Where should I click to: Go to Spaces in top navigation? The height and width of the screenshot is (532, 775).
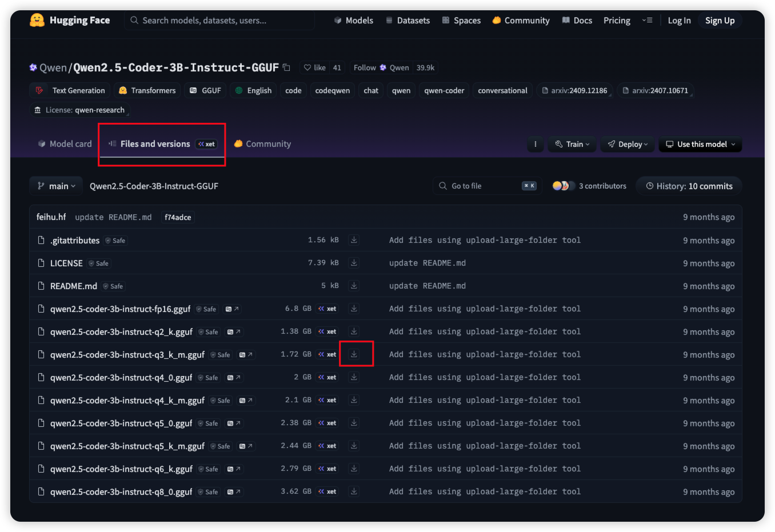[461, 21]
